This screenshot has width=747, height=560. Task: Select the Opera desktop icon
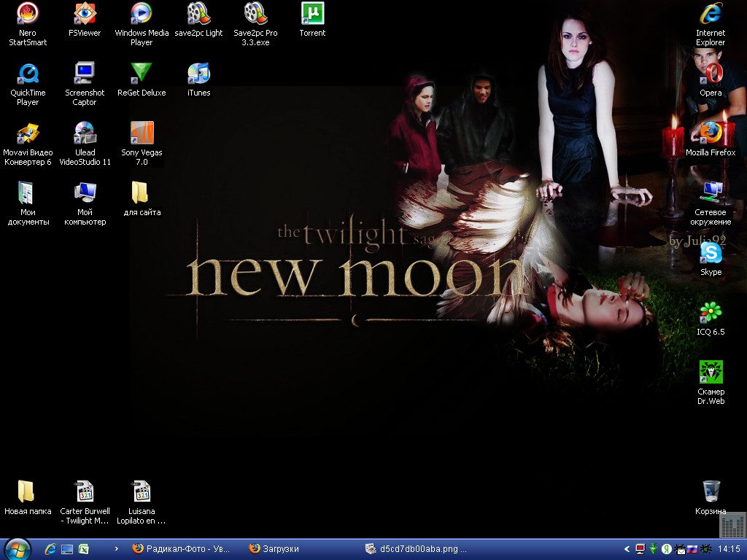(x=711, y=79)
